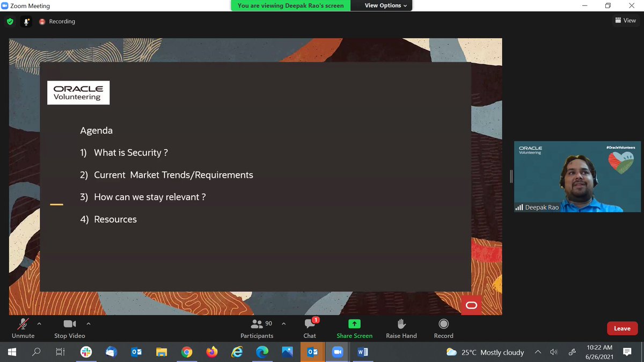The width and height of the screenshot is (644, 362).
Task: Open video options chevron next to Stop Video
Action: [x=89, y=323]
